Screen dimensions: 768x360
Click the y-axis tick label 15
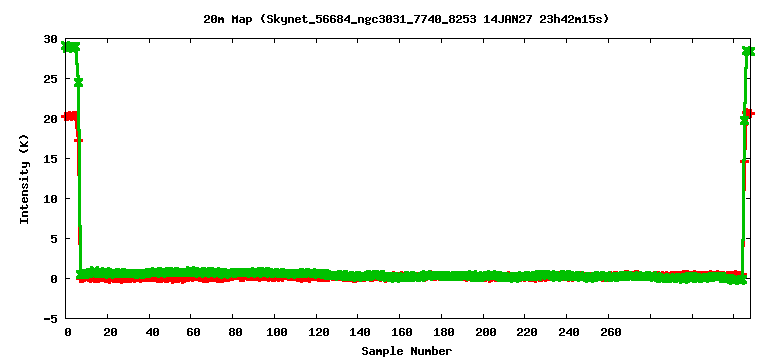point(51,159)
